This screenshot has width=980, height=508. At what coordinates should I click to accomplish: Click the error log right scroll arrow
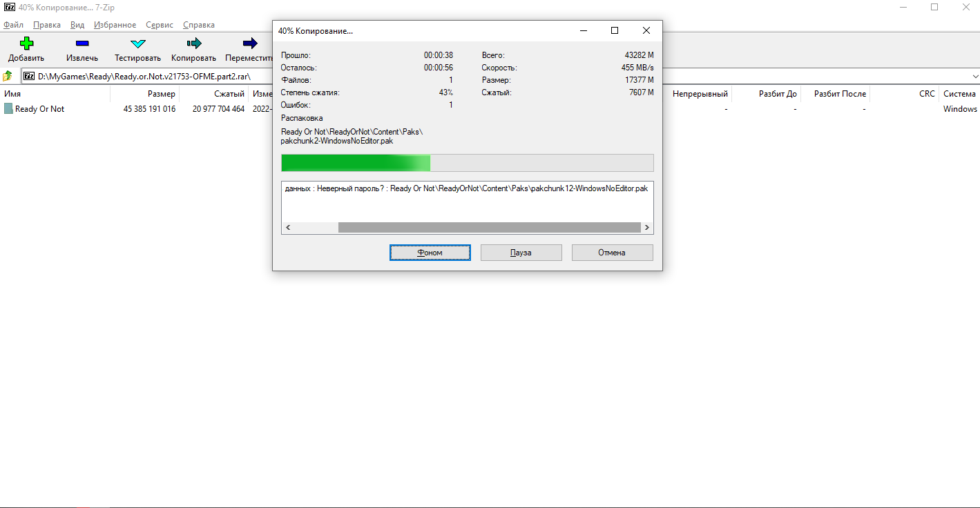click(647, 227)
